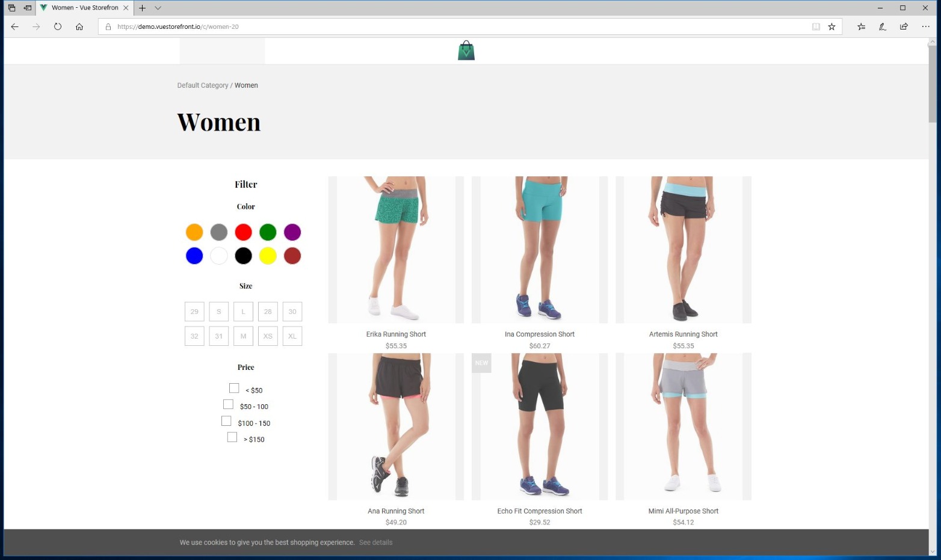This screenshot has width=941, height=560.
Task: Open reading view icon in address bar
Action: (x=816, y=26)
